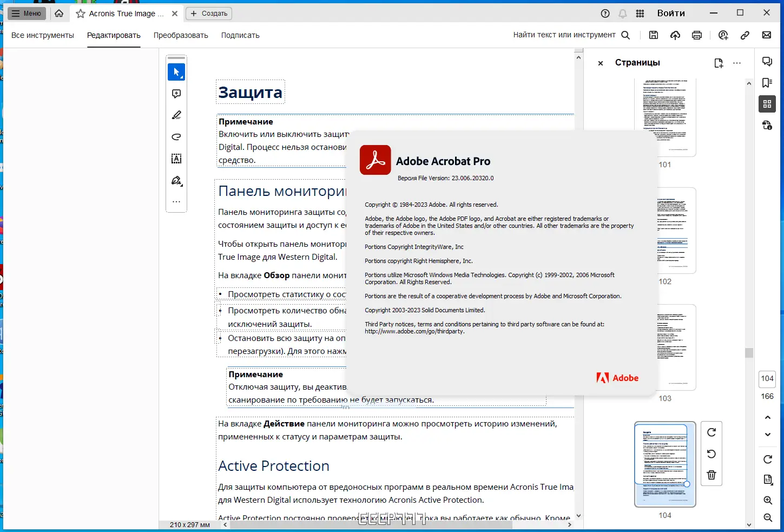This screenshot has height=532, width=784.
Task: Click the document horizontal scrollbar right arrow
Action: (x=569, y=525)
